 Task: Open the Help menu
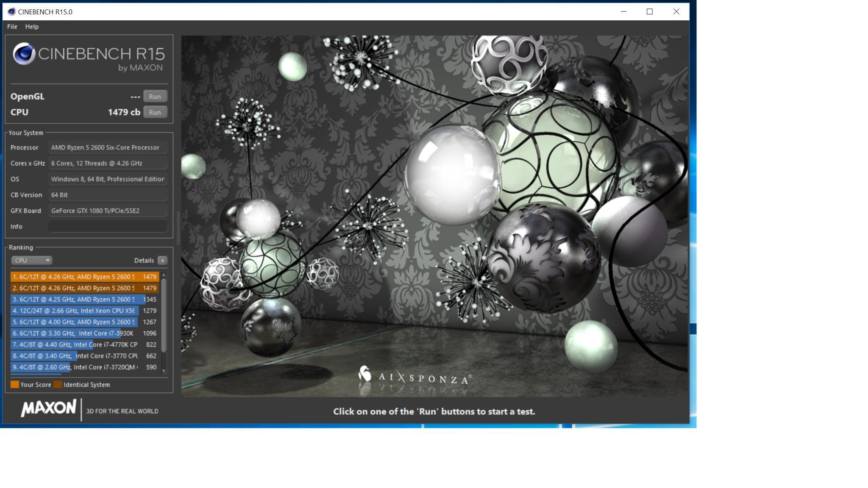pos(32,26)
